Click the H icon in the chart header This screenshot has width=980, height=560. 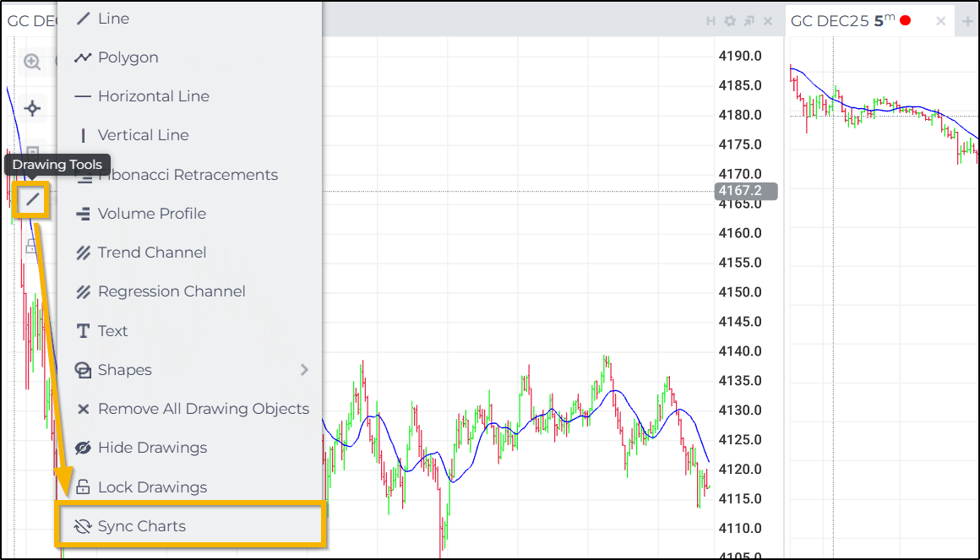pos(710,21)
